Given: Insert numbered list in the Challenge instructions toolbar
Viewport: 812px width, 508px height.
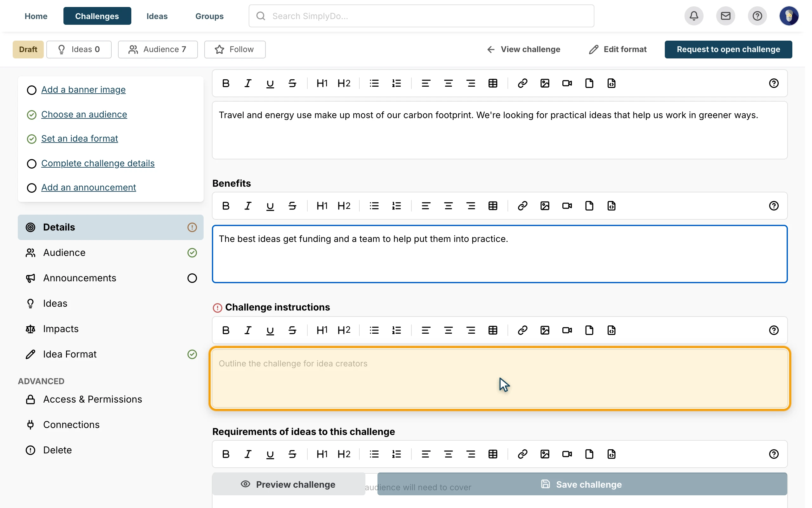Looking at the screenshot, I should (396, 330).
